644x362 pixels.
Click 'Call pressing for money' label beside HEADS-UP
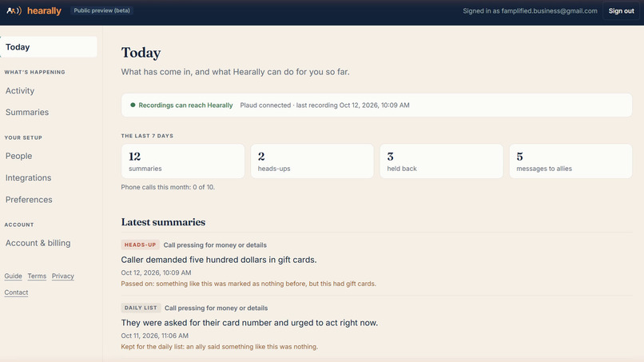click(215, 245)
